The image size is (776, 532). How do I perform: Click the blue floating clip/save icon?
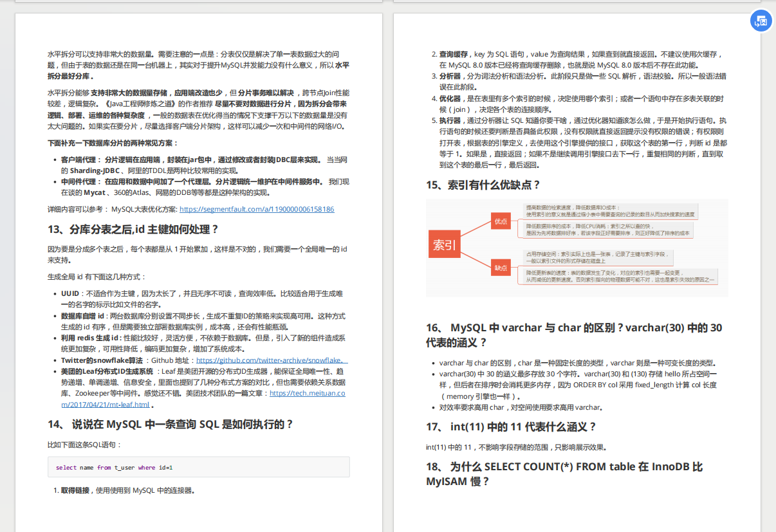coord(761,21)
